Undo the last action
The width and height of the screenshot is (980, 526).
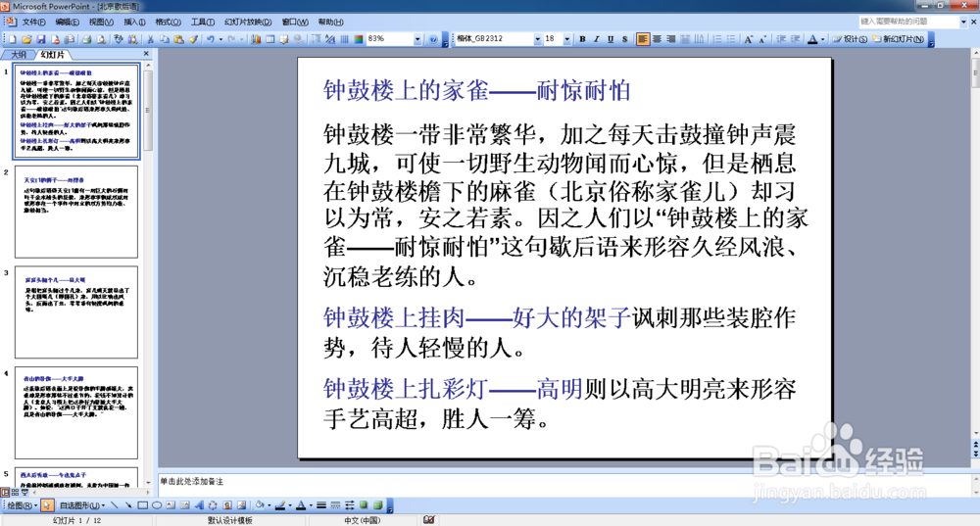[211, 39]
